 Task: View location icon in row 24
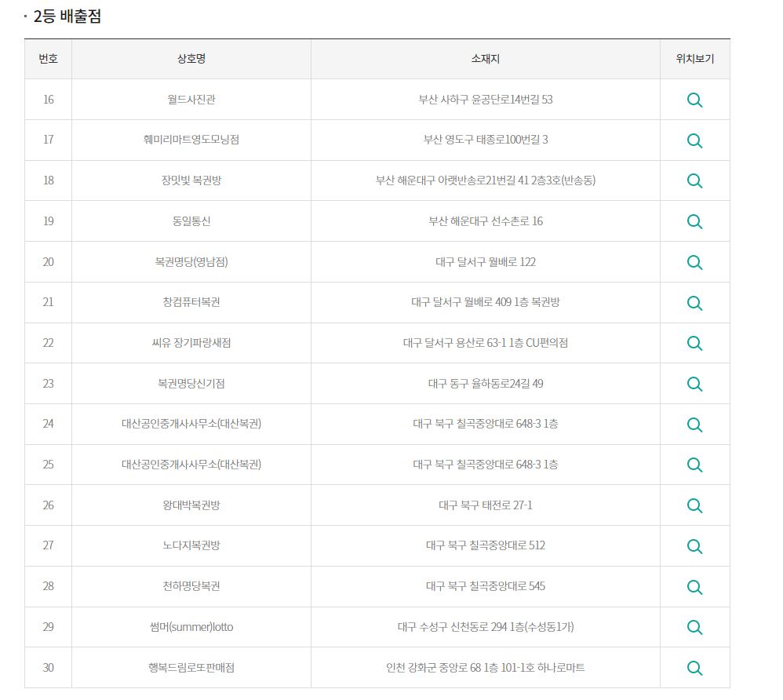pyautogui.click(x=694, y=425)
